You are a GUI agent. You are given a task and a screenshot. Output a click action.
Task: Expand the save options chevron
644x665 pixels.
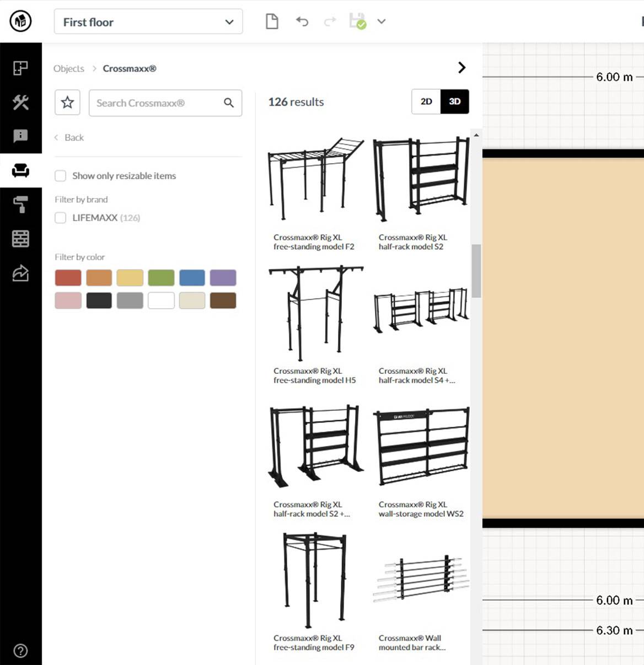(382, 22)
